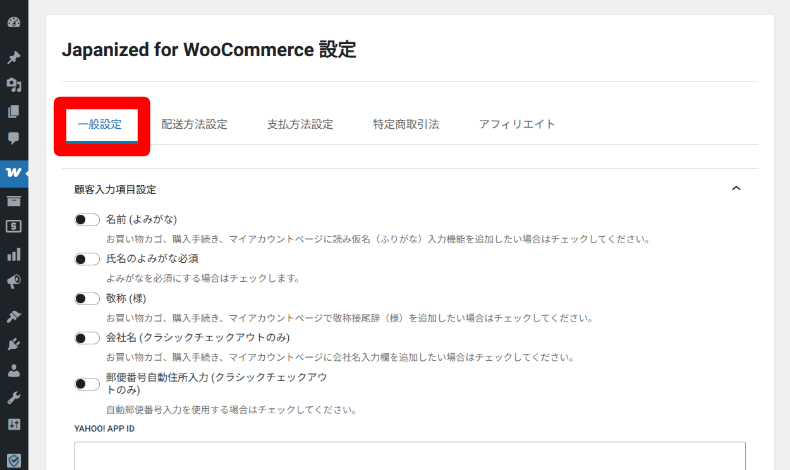The height and width of the screenshot is (470, 790).
Task: Open Tools wrench icon
Action: point(14,398)
